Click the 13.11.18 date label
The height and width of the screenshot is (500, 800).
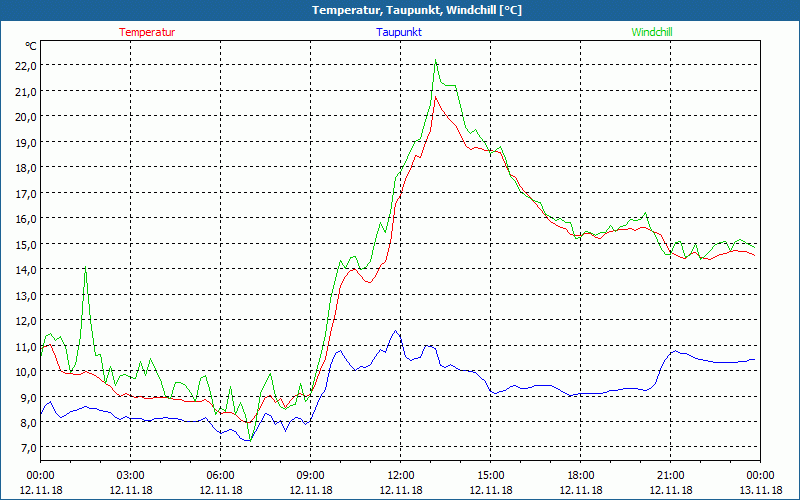760,490
